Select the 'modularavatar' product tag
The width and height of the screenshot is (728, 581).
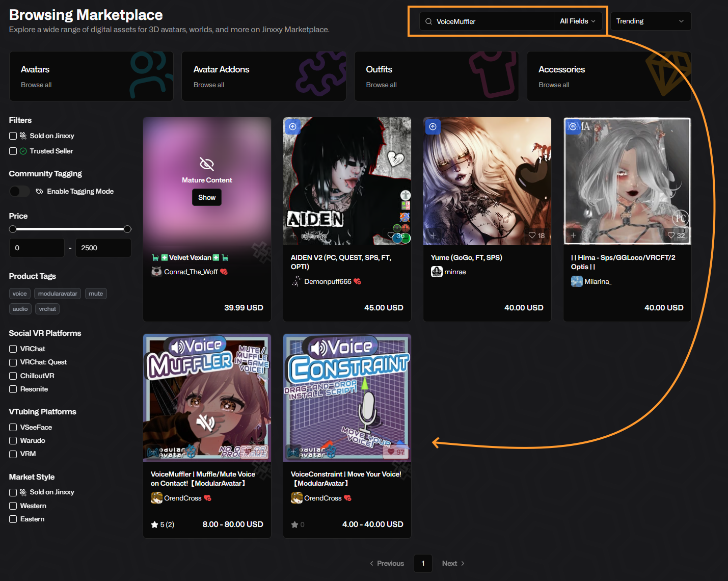(x=58, y=294)
